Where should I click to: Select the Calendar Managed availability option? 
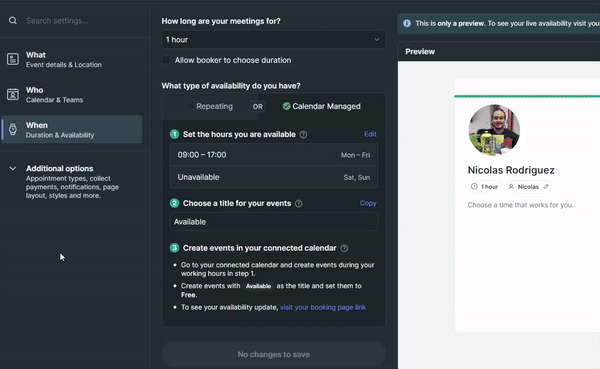[321, 106]
